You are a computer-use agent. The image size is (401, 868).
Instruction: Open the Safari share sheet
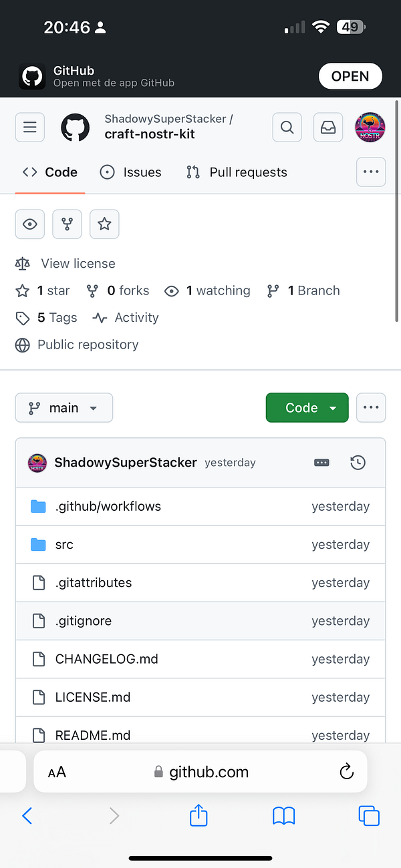pos(198,815)
